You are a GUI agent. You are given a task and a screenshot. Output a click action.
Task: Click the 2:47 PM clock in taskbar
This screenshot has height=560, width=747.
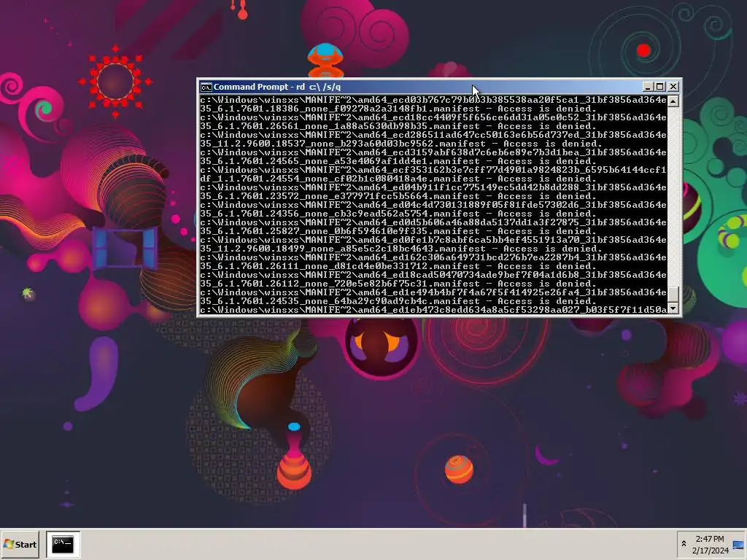point(709,539)
